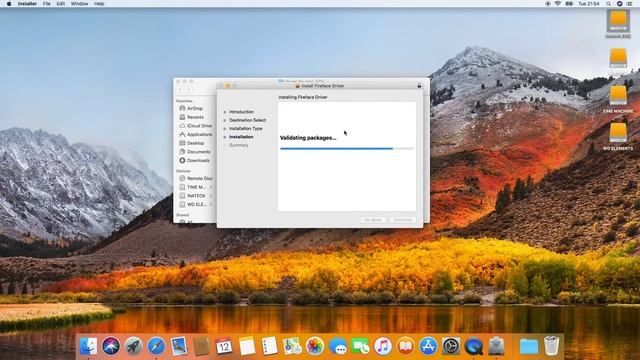Open Downloads in Finder sidebar
The height and width of the screenshot is (360, 640).
[198, 160]
